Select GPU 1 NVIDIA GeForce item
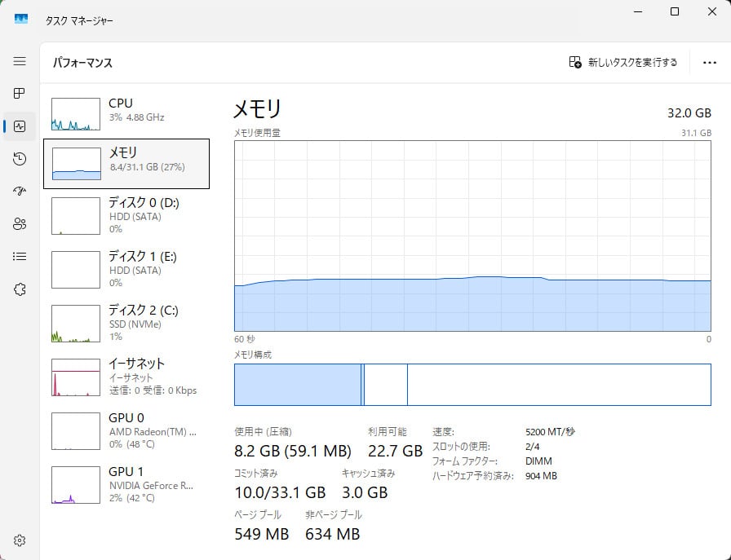This screenshot has width=731, height=560. click(x=126, y=484)
